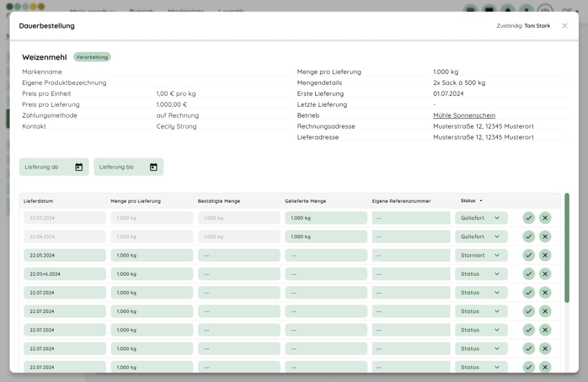Click the Lieferung ab date field
Viewport: 588px width, 382px height.
click(x=54, y=167)
